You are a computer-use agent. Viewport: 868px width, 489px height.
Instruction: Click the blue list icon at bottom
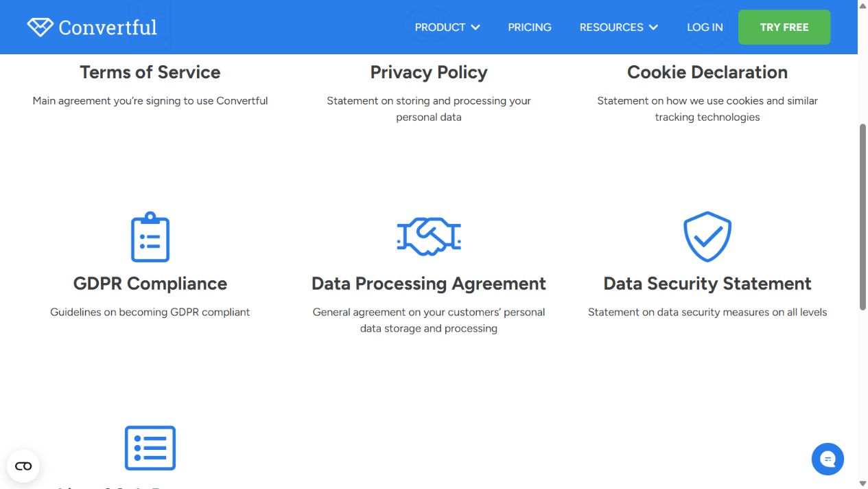click(x=150, y=448)
